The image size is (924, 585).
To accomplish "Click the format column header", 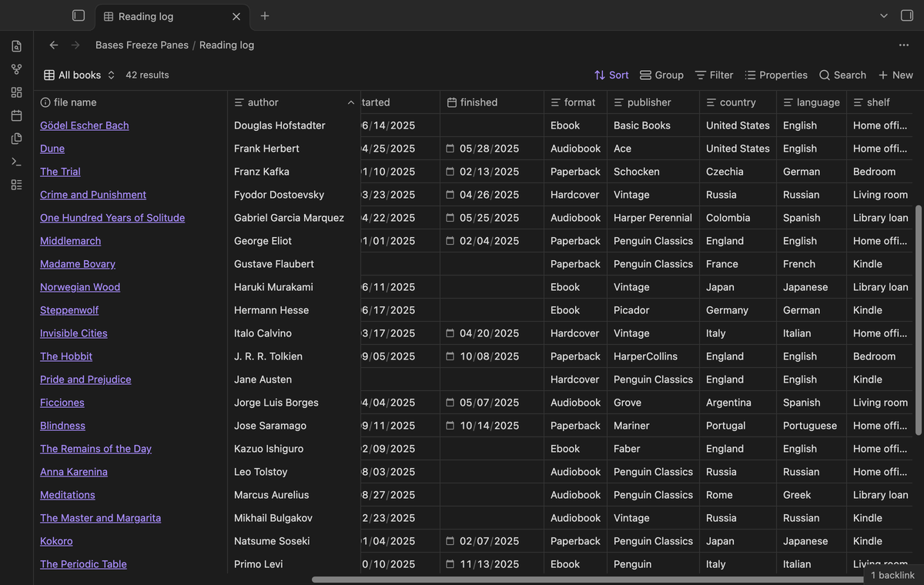I will (575, 102).
